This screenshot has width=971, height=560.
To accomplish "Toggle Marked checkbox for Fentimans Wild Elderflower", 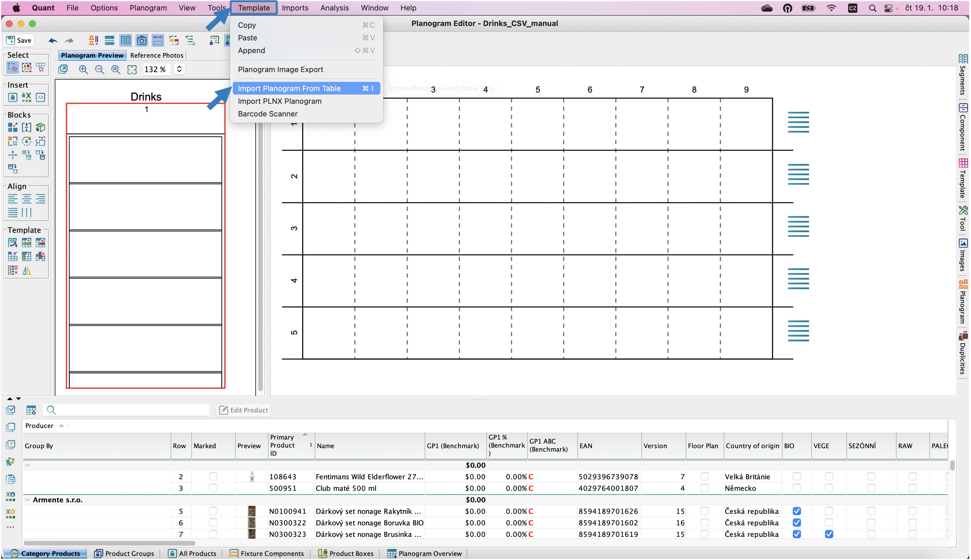I will pos(213,477).
